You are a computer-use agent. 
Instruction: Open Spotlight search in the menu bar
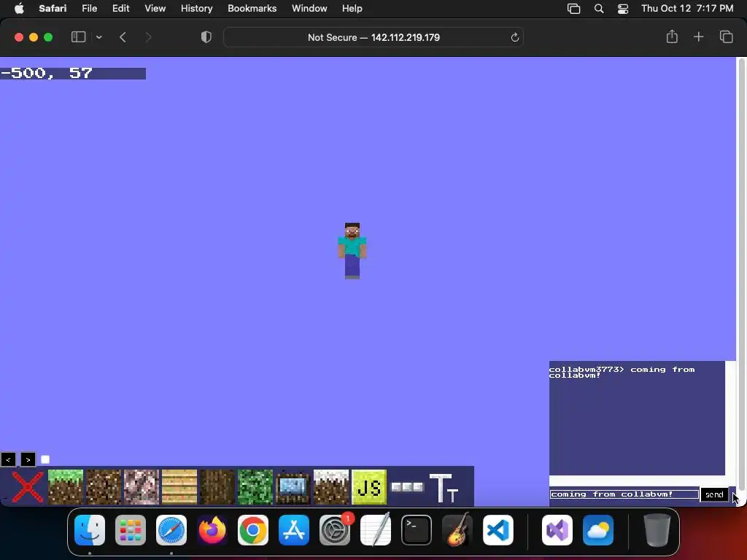599,9
